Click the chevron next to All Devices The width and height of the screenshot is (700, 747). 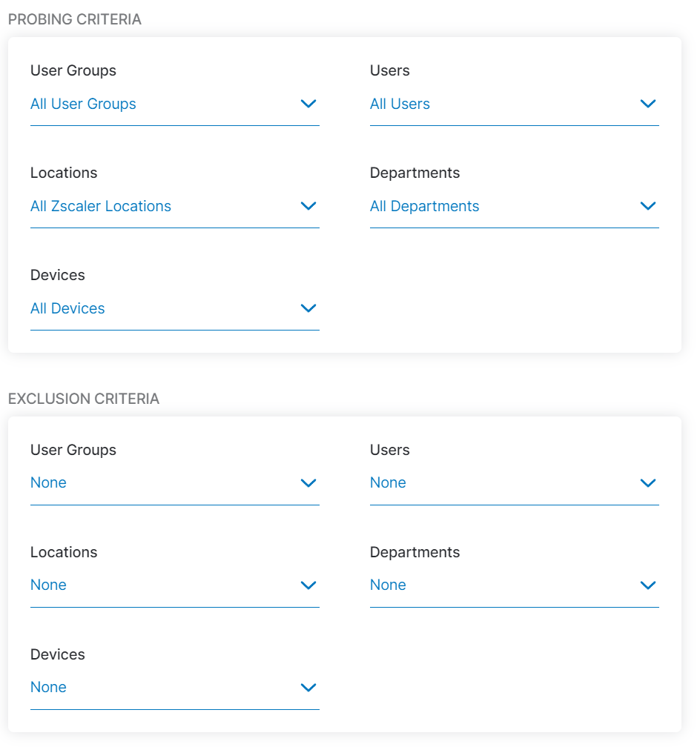[308, 308]
